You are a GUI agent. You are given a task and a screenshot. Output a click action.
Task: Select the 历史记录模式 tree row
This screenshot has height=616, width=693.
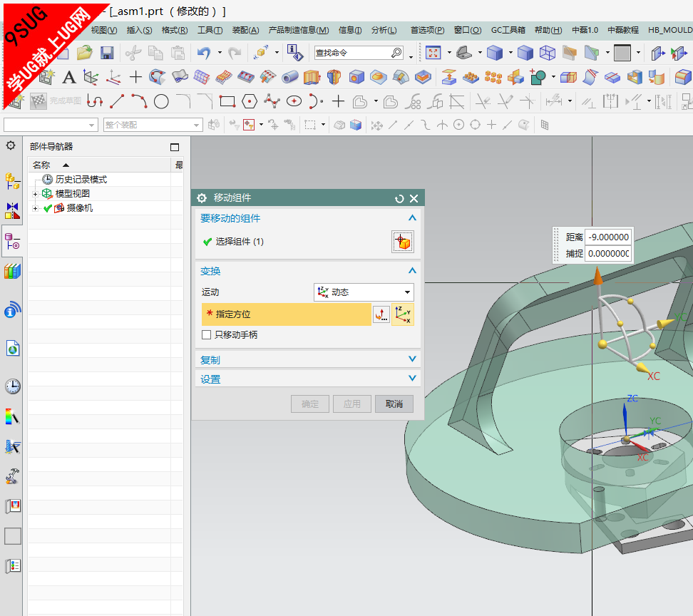pyautogui.click(x=81, y=180)
